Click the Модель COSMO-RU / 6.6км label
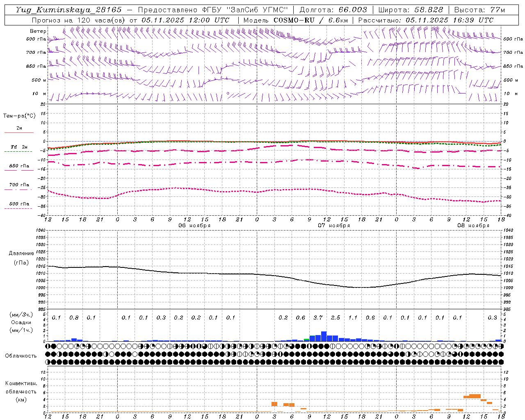Screen dimensions: 525x420 [296, 20]
